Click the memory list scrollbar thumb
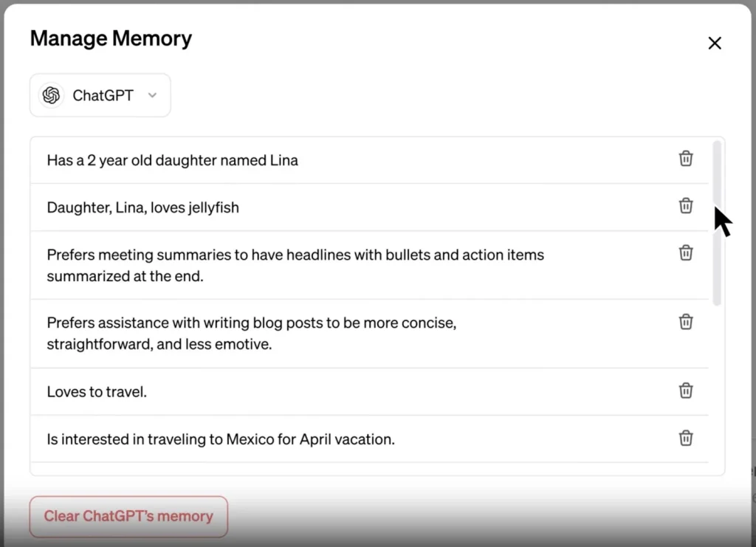 pyautogui.click(x=717, y=221)
